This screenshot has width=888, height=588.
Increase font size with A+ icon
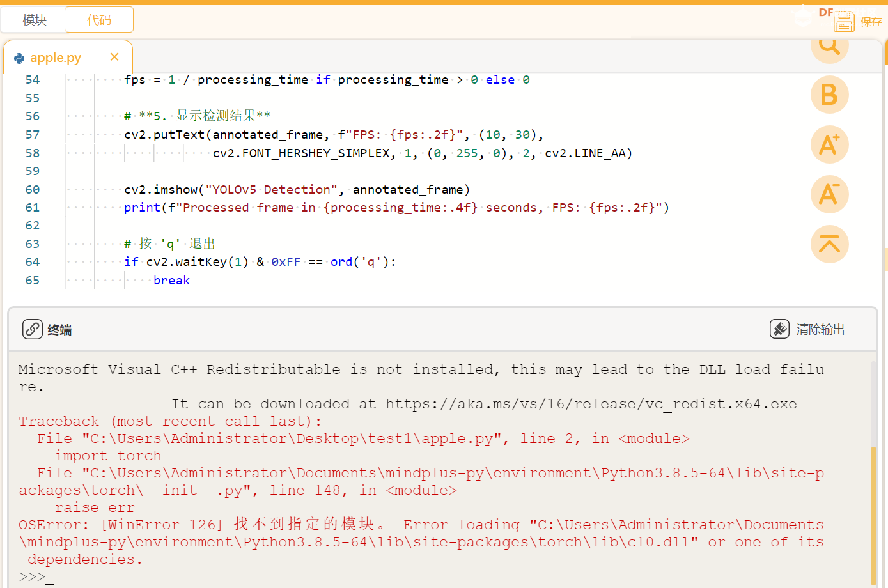[829, 144]
